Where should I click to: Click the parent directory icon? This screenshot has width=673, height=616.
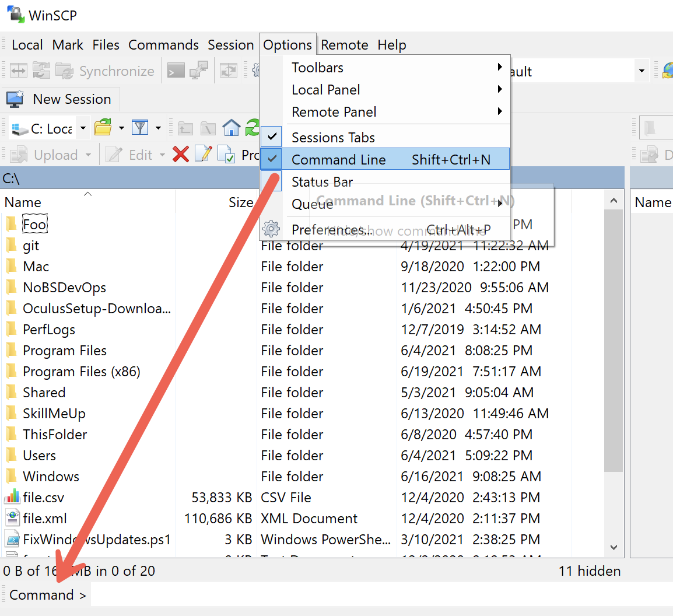(185, 128)
